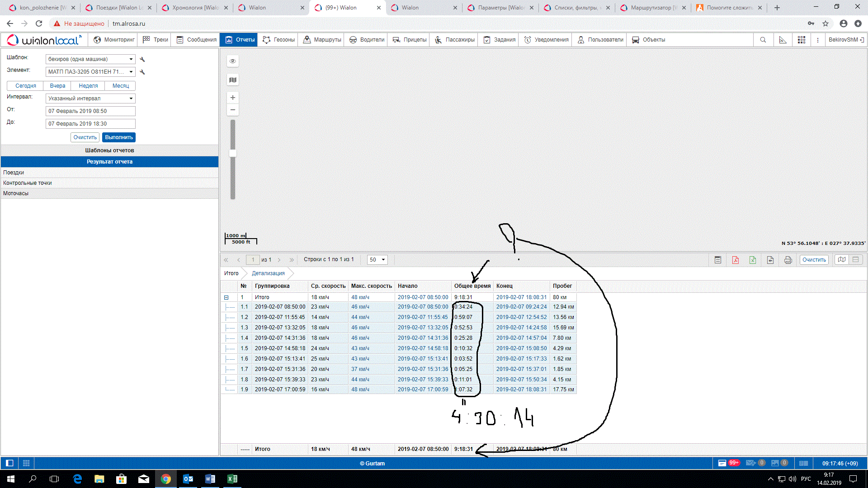Toggle split table layout button

(856, 260)
